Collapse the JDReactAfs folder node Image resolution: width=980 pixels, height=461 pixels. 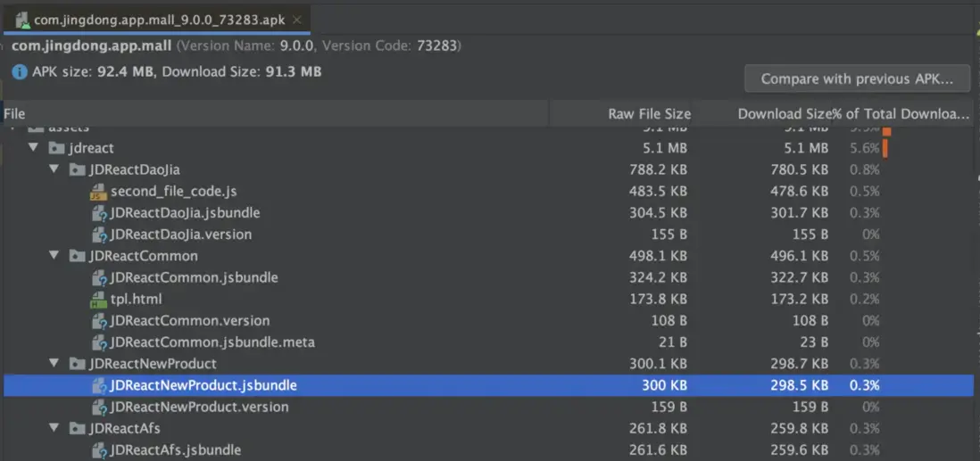pos(55,429)
